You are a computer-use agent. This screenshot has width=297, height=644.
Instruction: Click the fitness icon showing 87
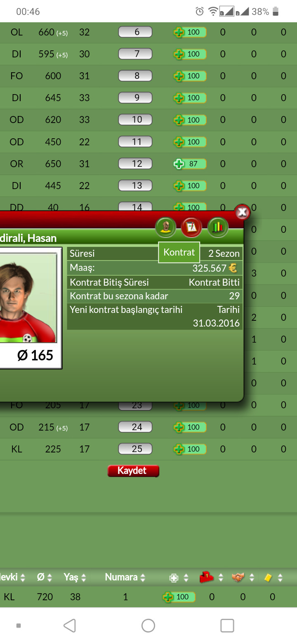[190, 164]
